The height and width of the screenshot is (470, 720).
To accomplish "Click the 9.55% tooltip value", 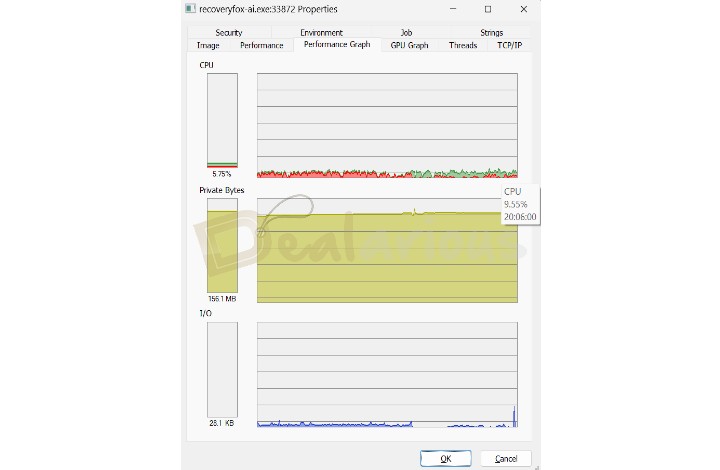I will tap(516, 204).
